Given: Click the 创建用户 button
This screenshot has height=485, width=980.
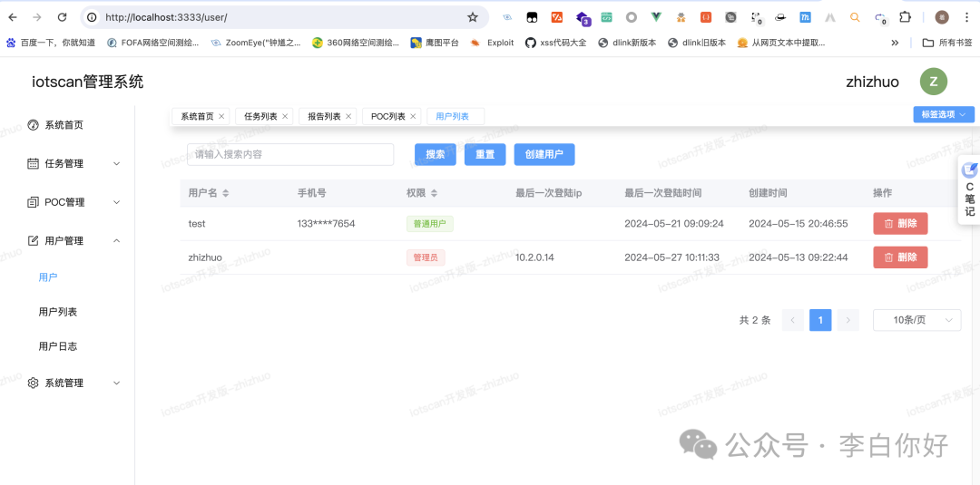Looking at the screenshot, I should click(544, 155).
